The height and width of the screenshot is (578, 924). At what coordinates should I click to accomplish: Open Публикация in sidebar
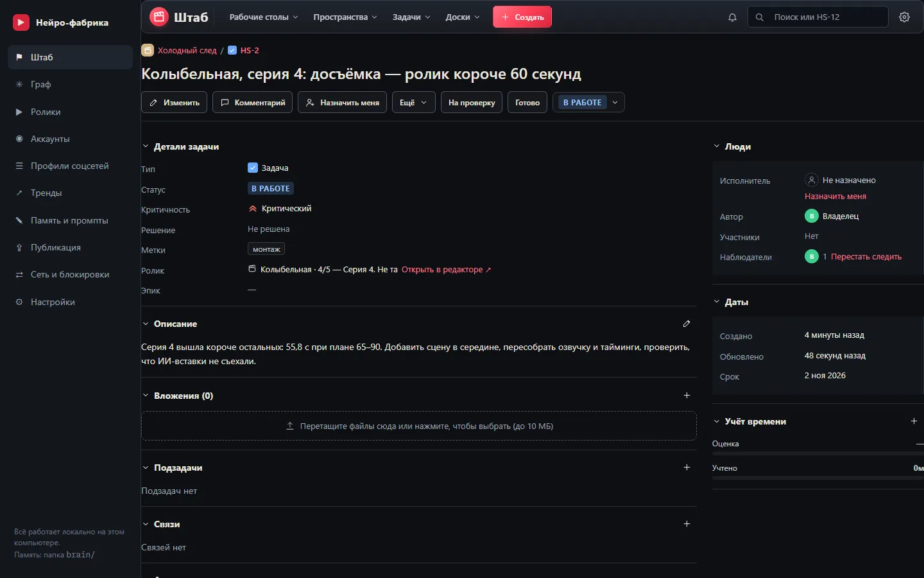70,247
